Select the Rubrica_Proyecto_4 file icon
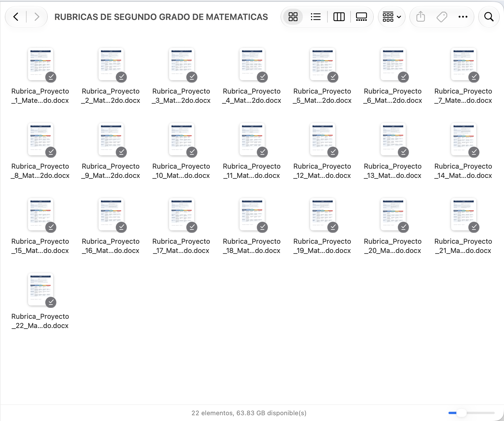This screenshot has height=421, width=504. pos(252,64)
